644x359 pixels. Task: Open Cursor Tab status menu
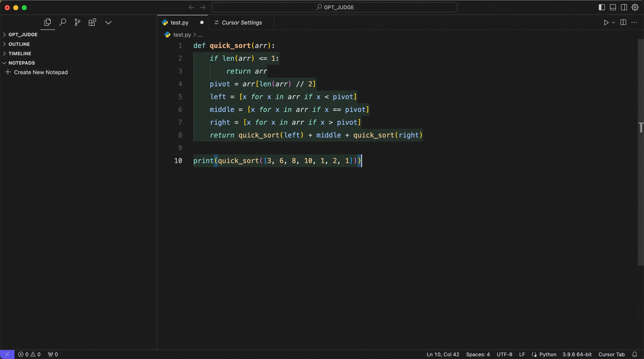[611, 354]
